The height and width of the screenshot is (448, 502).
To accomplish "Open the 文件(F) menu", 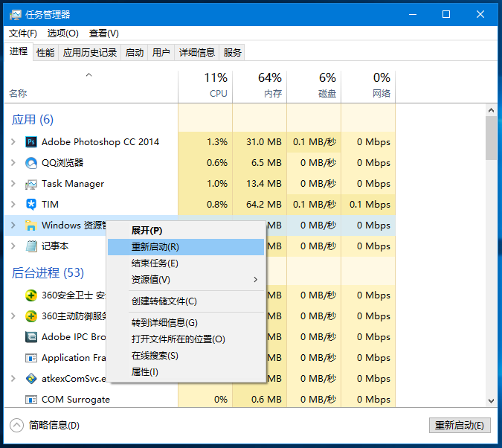I will coord(23,33).
